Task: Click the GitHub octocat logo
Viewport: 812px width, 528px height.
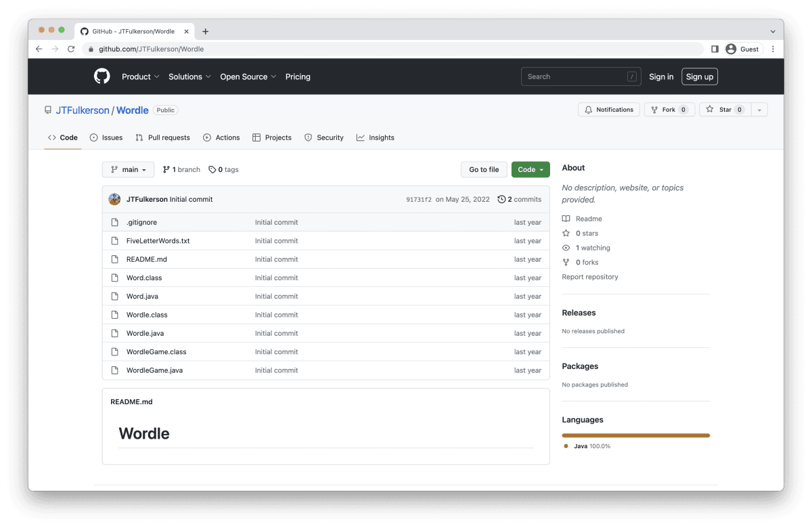Action: [x=102, y=76]
